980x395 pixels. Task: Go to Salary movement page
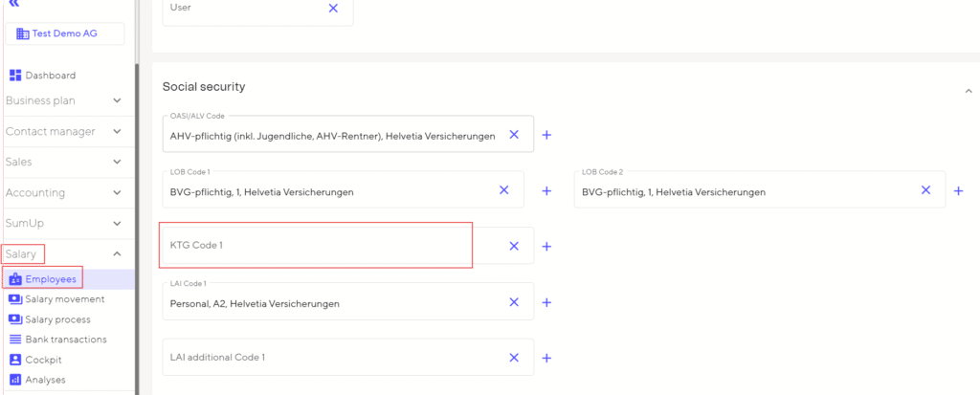click(65, 299)
